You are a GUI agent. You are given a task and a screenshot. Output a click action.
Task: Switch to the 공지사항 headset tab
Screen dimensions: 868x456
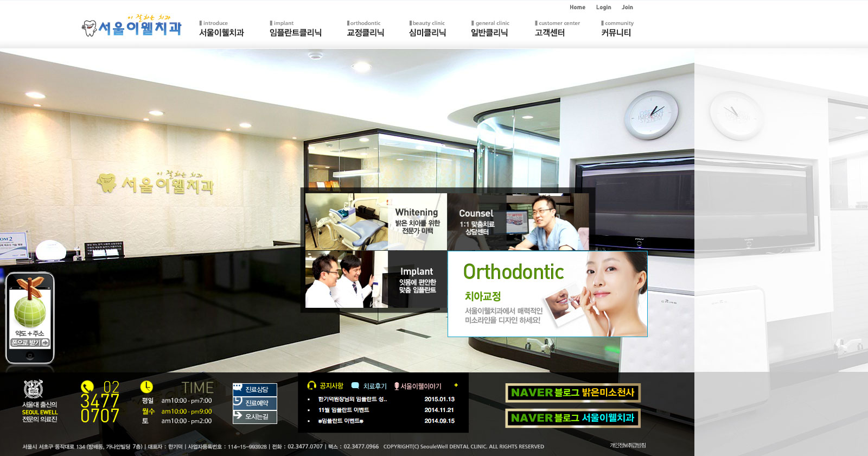tap(325, 385)
